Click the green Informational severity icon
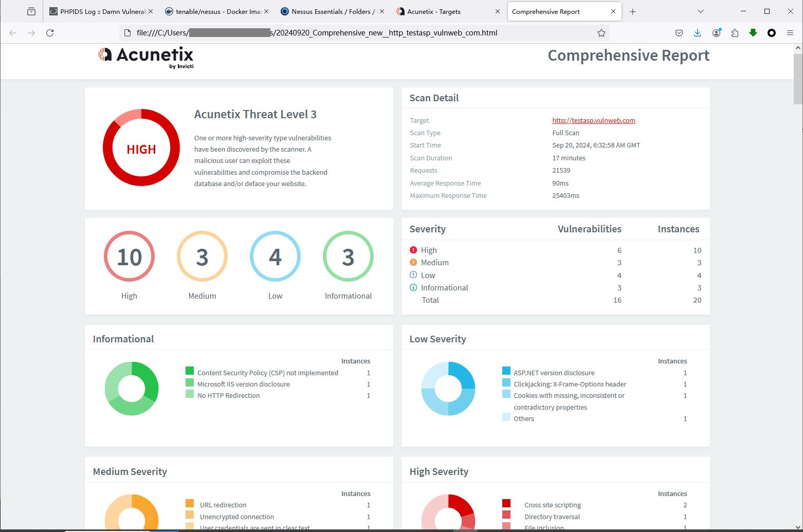Viewport: 803px width, 532px height. point(413,287)
